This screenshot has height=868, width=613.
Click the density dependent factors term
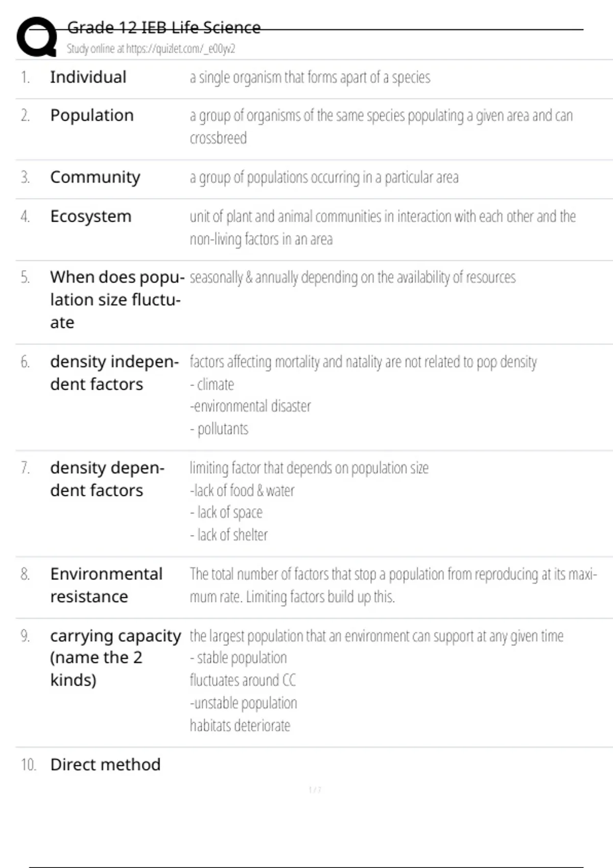click(107, 479)
